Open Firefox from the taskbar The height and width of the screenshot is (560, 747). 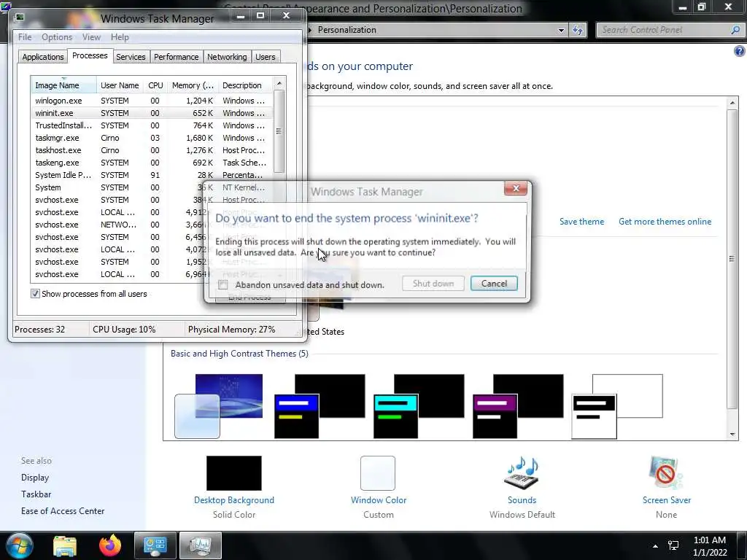110,545
